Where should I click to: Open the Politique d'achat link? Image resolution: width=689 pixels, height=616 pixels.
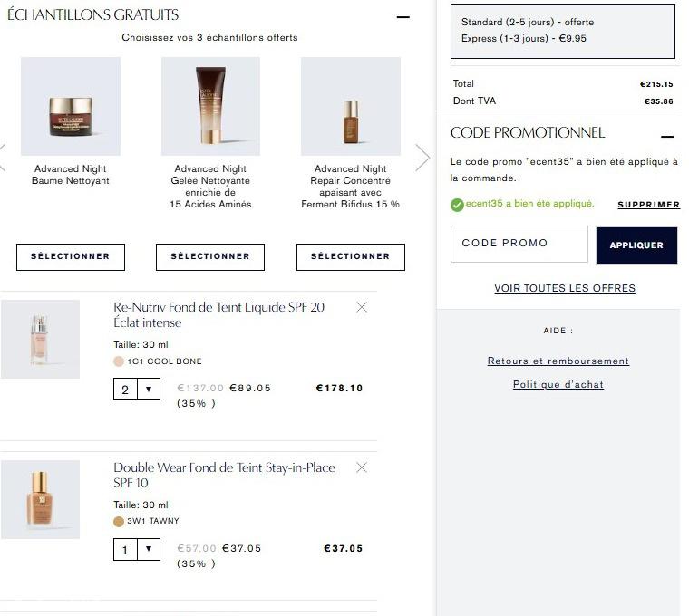pos(558,384)
